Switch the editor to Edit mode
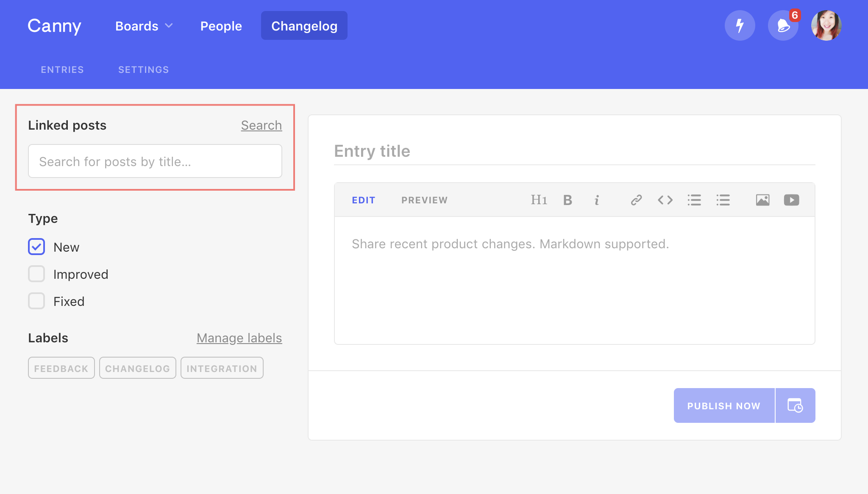 coord(364,200)
